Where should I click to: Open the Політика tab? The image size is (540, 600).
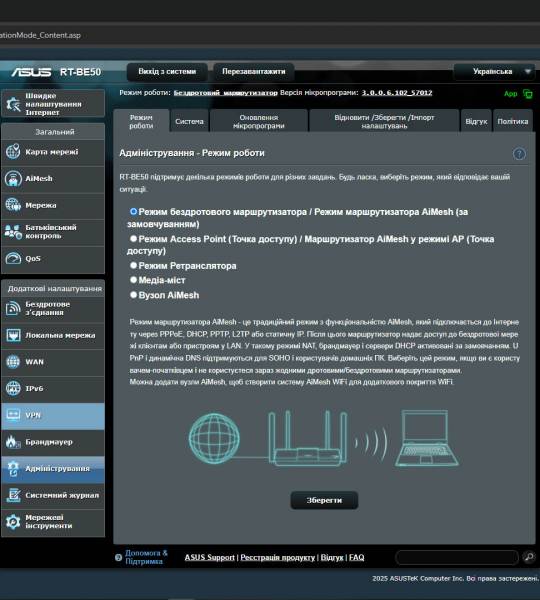[x=513, y=121]
